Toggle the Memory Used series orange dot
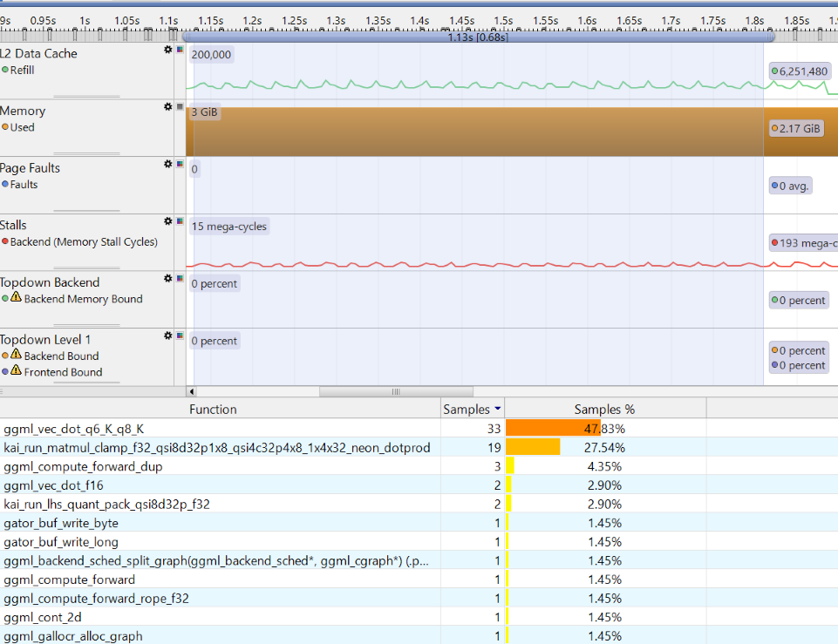Screen dimensions: 838x644 tap(5, 127)
